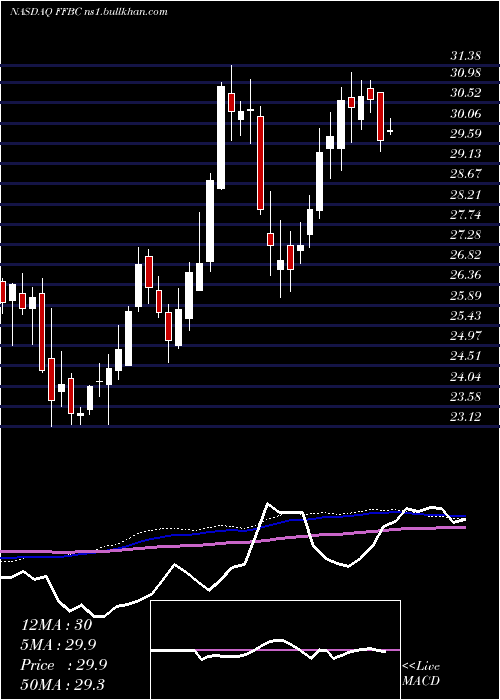Click the 27.74 price axis label
The width and height of the screenshot is (500, 700).
coord(466,215)
